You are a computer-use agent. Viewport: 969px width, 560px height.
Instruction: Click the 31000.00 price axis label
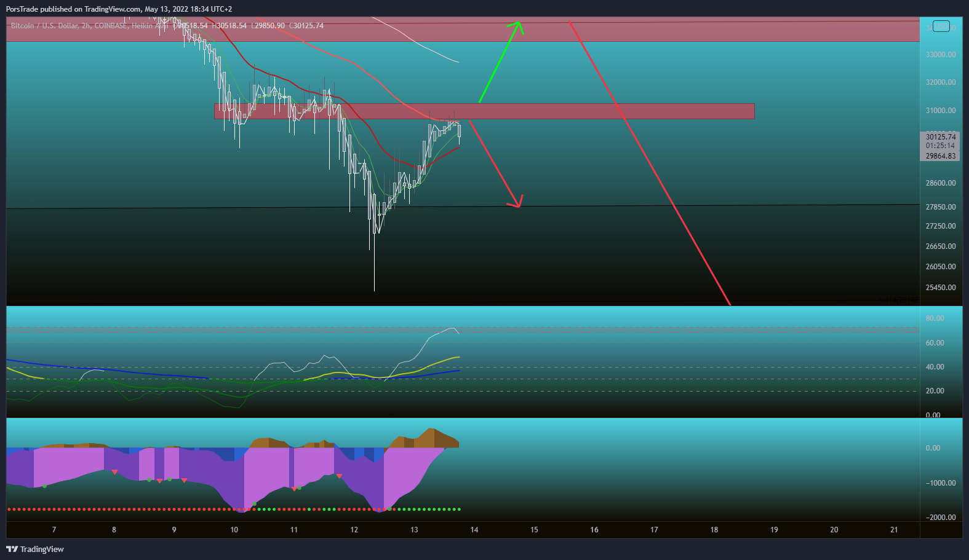pyautogui.click(x=941, y=111)
